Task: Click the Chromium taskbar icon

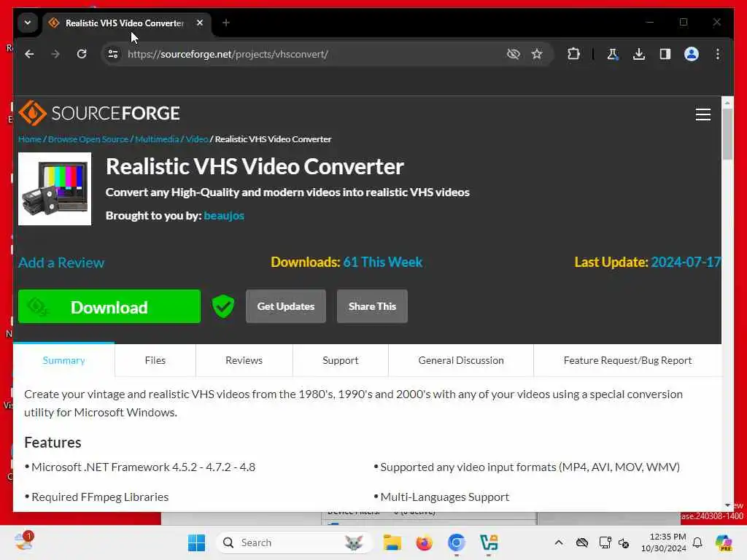Action: coord(457,542)
